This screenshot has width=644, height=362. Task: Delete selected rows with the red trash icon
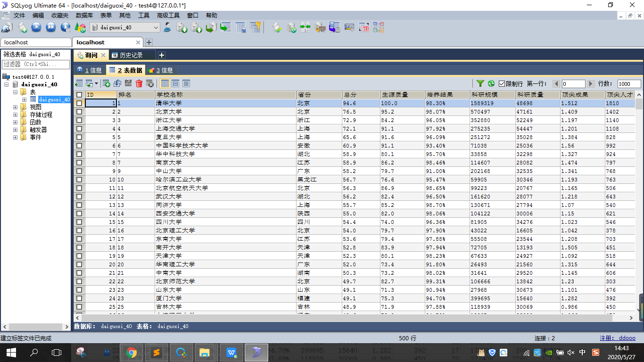139,83
